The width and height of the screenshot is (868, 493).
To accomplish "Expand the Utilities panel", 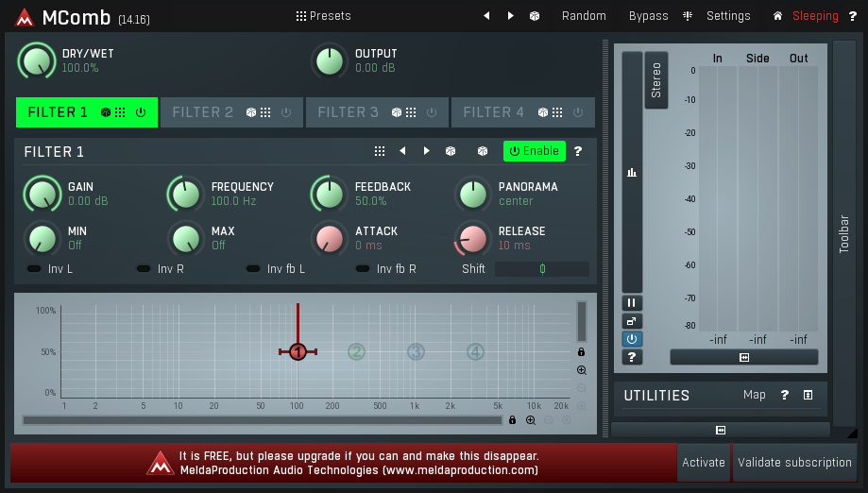I will pyautogui.click(x=808, y=396).
